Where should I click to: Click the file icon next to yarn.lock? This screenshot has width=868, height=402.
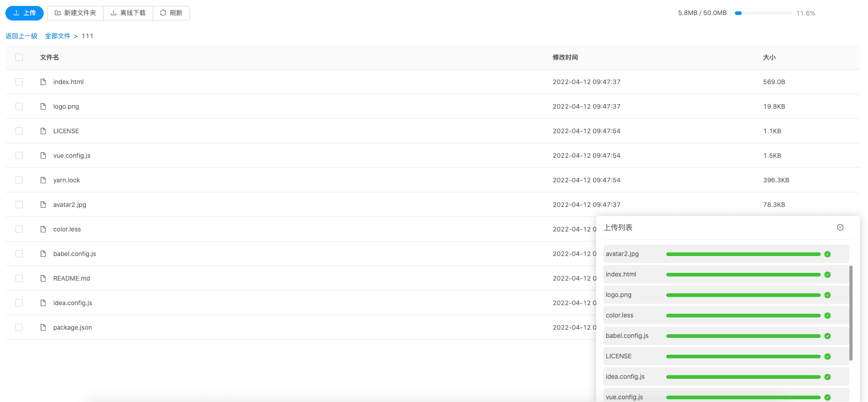[43, 180]
